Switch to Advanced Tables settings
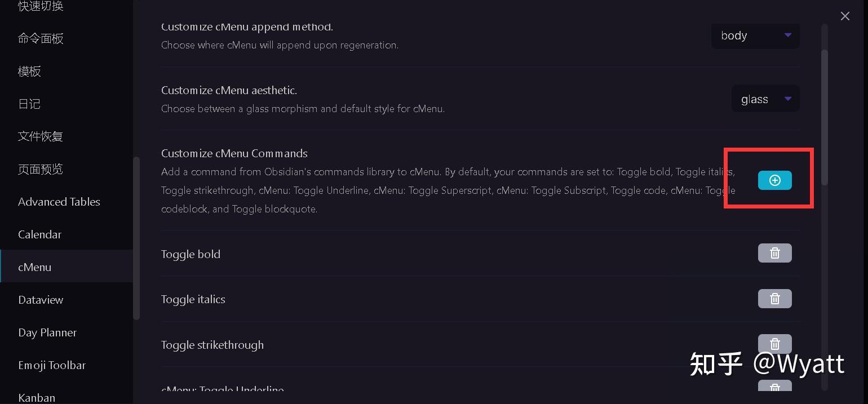This screenshot has width=868, height=404. coord(59,202)
